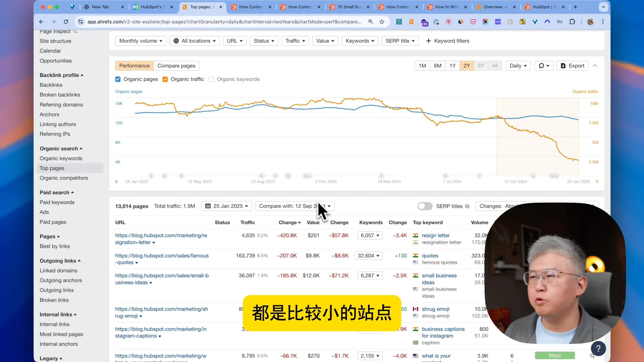Switch to HubSpot's browser tab

(153, 7)
